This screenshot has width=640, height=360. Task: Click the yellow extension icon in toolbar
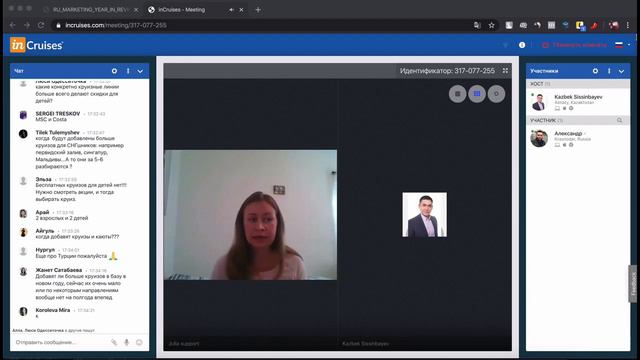[580, 26]
